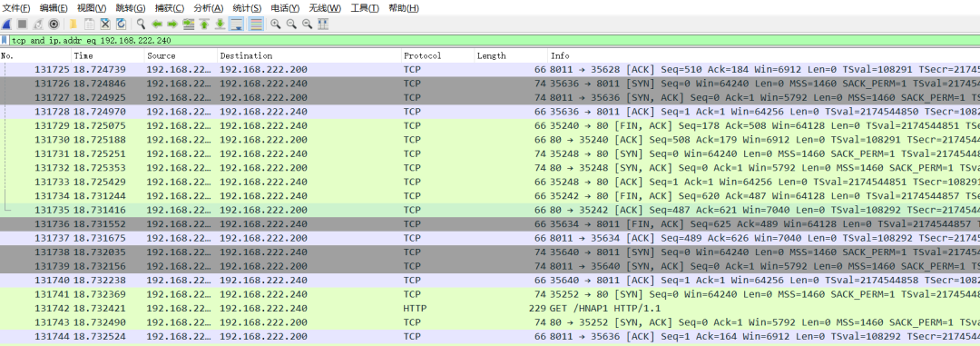Sort by the No. column header
980x346 pixels.
click(x=35, y=55)
